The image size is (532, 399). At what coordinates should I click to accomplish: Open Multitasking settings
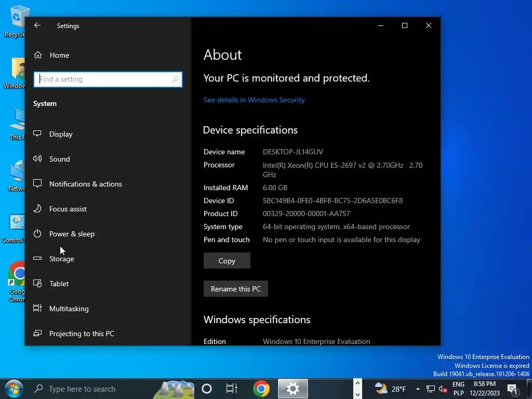click(108, 309)
